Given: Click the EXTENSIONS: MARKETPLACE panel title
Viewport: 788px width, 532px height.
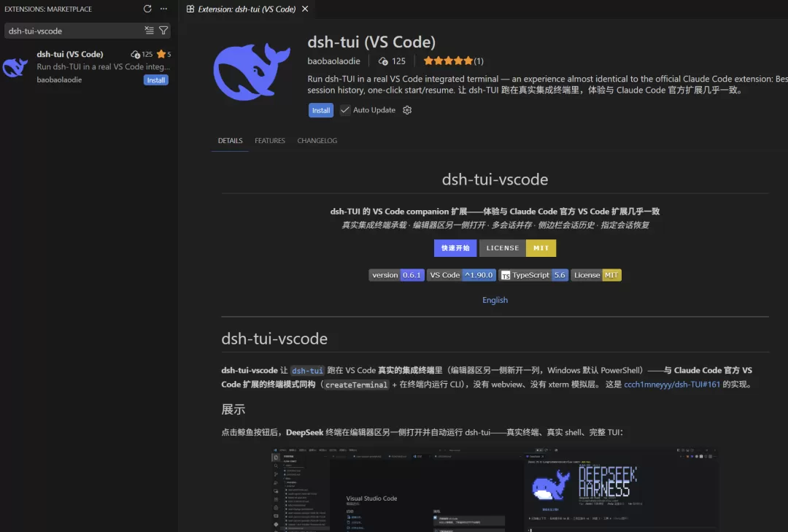Looking at the screenshot, I should pos(48,9).
